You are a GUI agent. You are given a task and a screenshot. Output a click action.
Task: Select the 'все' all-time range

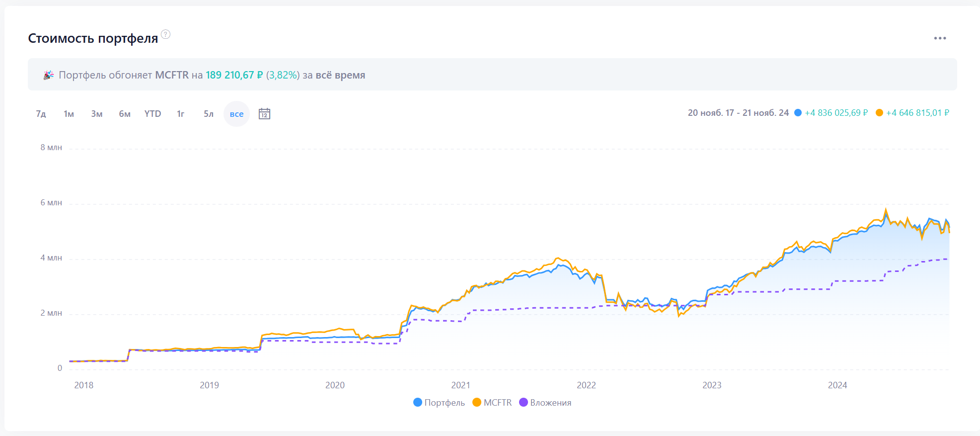(x=236, y=114)
